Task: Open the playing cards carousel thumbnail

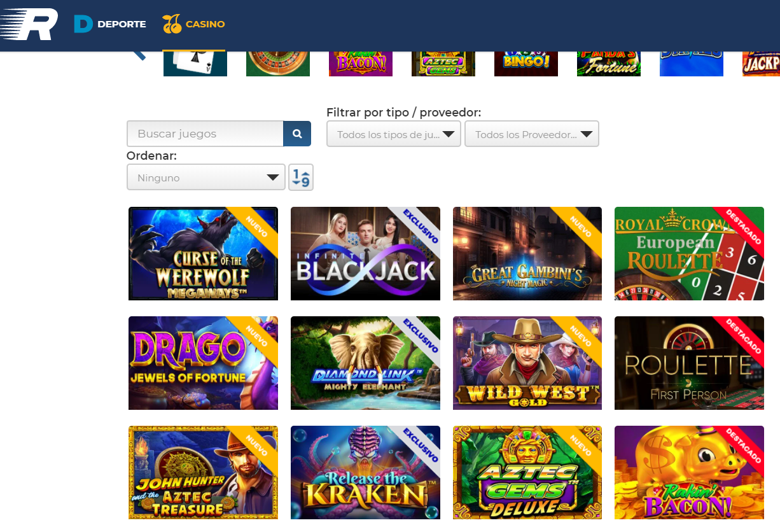Action: (x=195, y=64)
